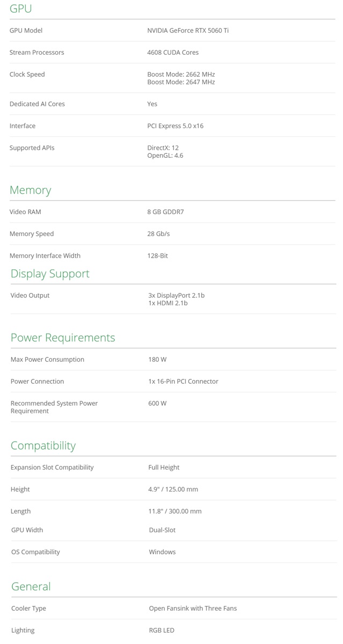Click the 'Video RAM' label
Screen dimensions: 343x644
(25, 212)
